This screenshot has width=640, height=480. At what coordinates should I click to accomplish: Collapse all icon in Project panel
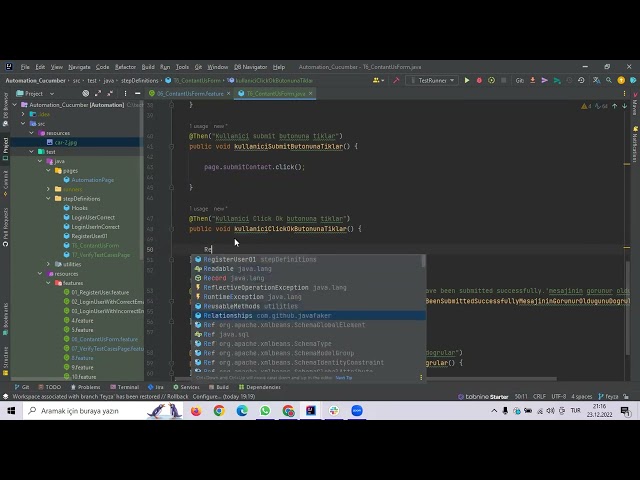click(x=110, y=93)
